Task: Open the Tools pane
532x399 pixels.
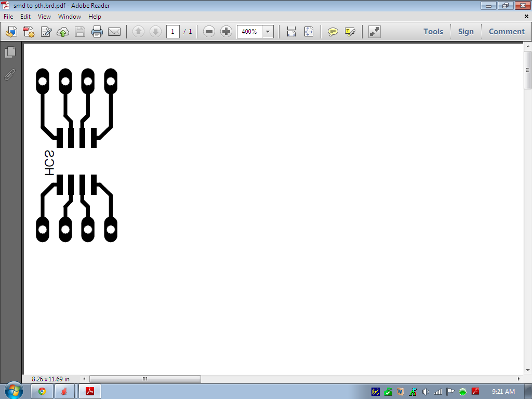Action: click(x=433, y=32)
